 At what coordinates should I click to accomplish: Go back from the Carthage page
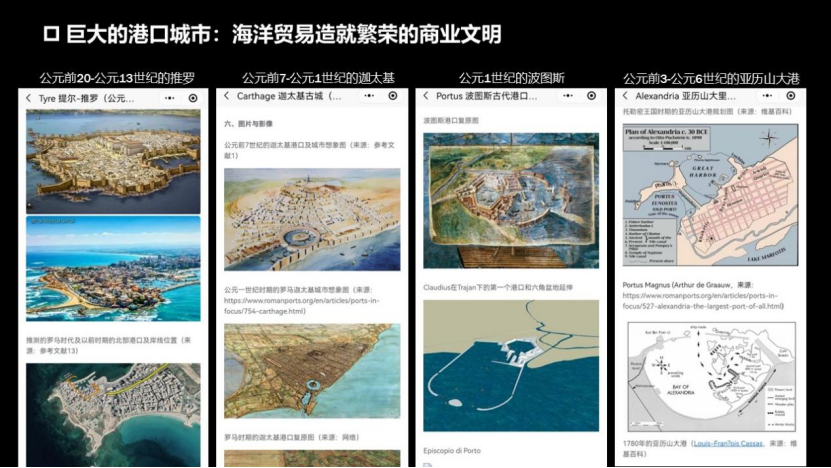(x=227, y=97)
